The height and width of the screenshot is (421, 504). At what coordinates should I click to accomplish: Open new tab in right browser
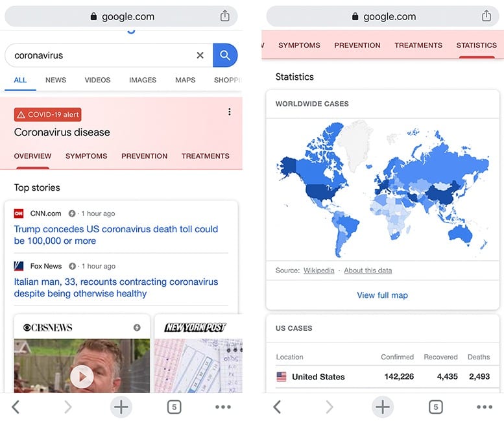[x=383, y=407]
